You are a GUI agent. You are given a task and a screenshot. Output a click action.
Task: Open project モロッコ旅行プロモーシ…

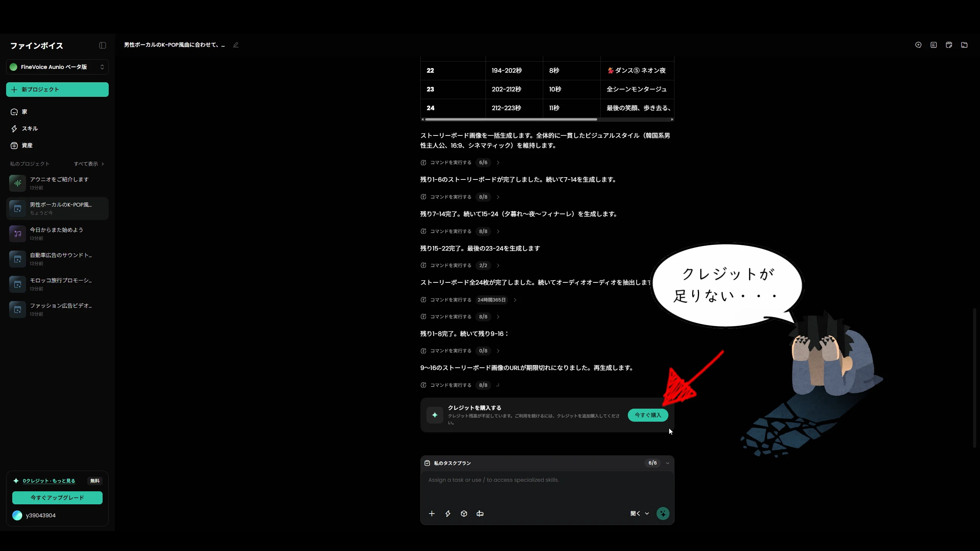(57, 284)
